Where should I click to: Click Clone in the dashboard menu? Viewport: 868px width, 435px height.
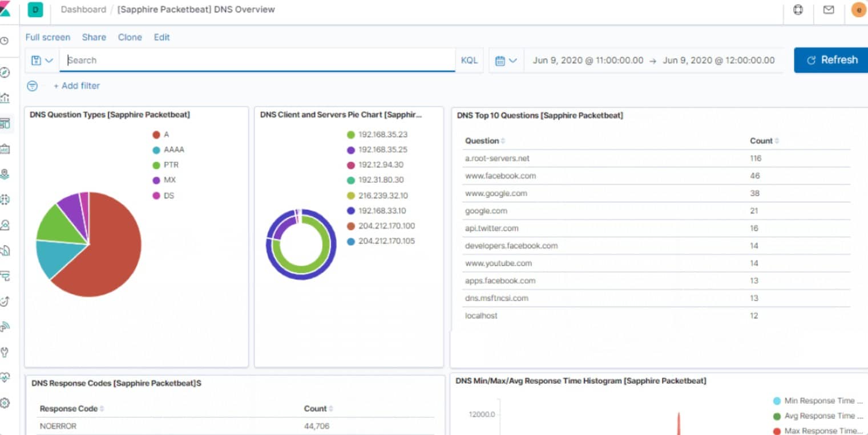130,37
